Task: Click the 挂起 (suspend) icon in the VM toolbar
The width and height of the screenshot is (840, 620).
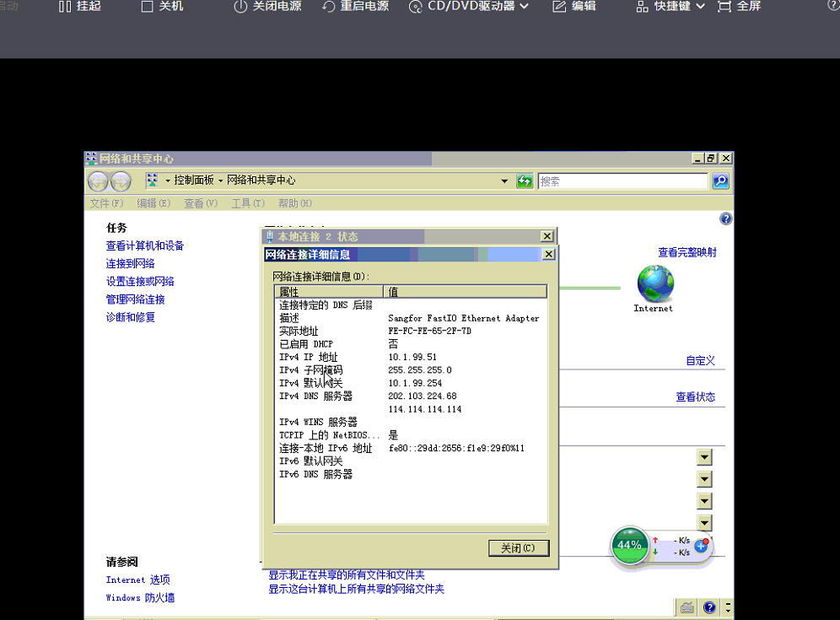Action: (64, 7)
